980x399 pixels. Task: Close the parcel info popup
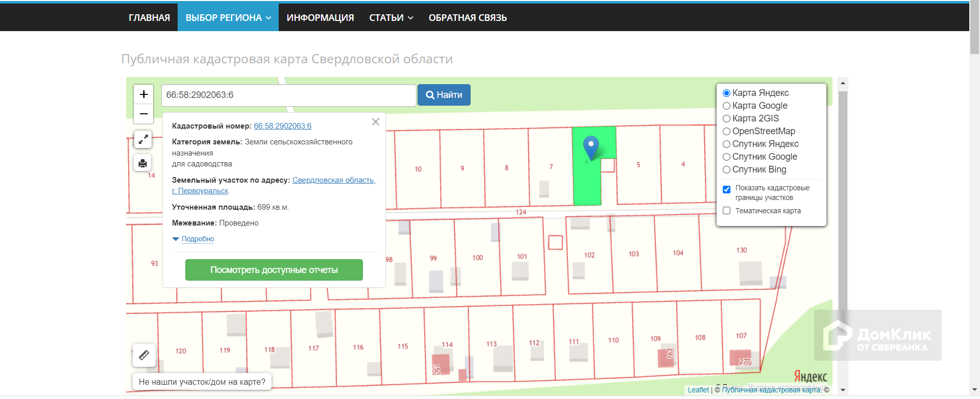coord(376,122)
